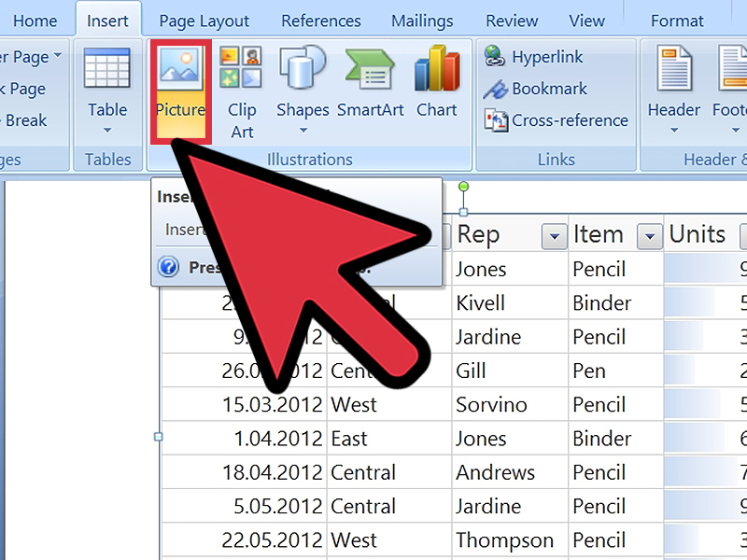Open the Item column filter dropdown
This screenshot has width=747, height=560.
click(650, 236)
